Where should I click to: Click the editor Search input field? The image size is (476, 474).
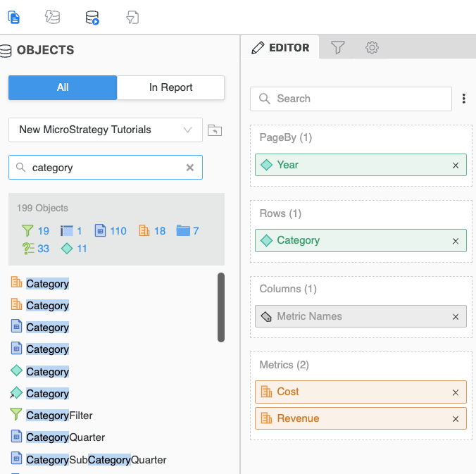(x=352, y=99)
